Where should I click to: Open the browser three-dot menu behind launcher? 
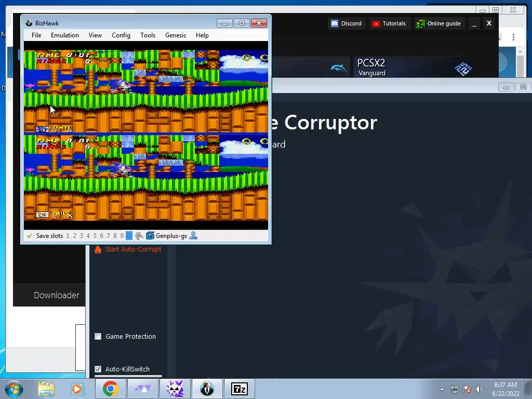[513, 37]
